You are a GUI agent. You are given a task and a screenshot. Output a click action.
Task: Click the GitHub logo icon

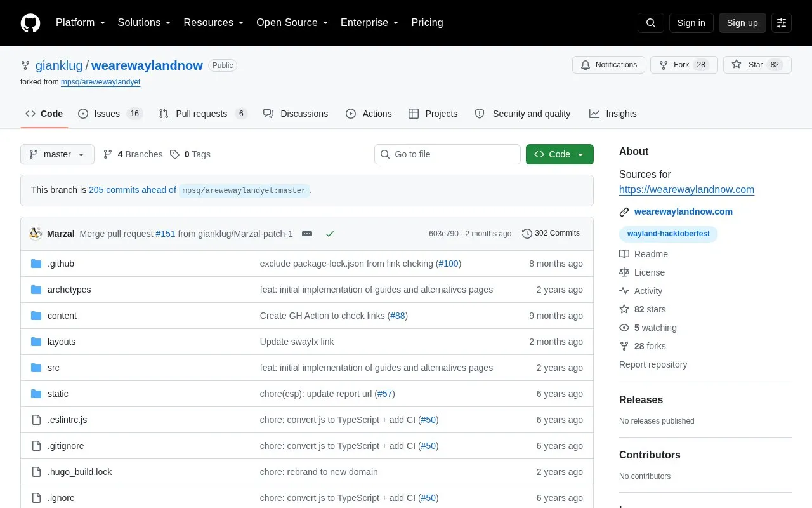(30, 23)
